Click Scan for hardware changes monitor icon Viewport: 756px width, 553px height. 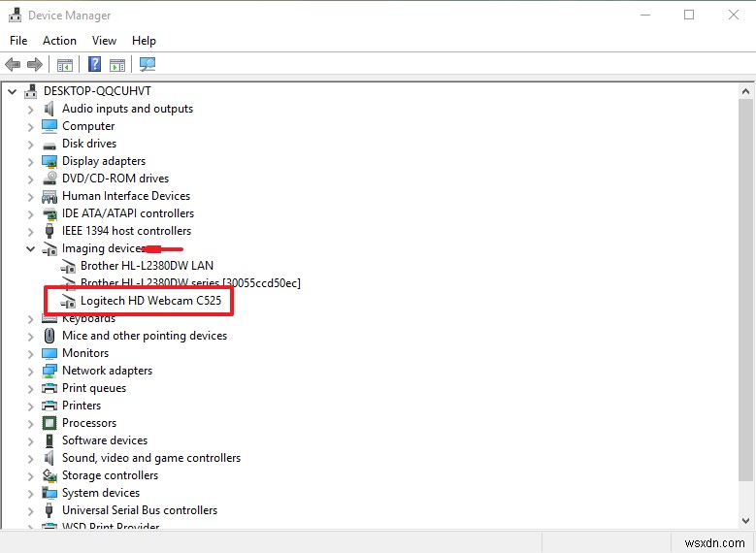point(148,64)
